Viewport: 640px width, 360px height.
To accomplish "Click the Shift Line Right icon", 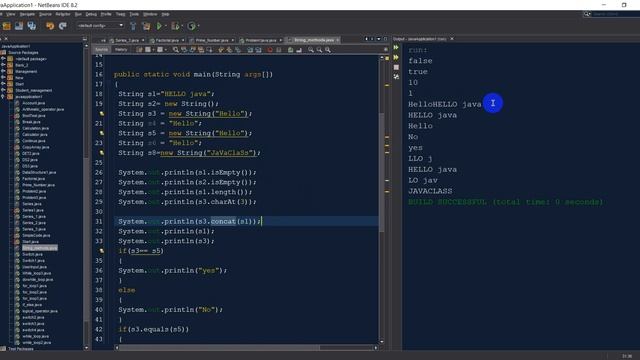I will tap(258, 50).
